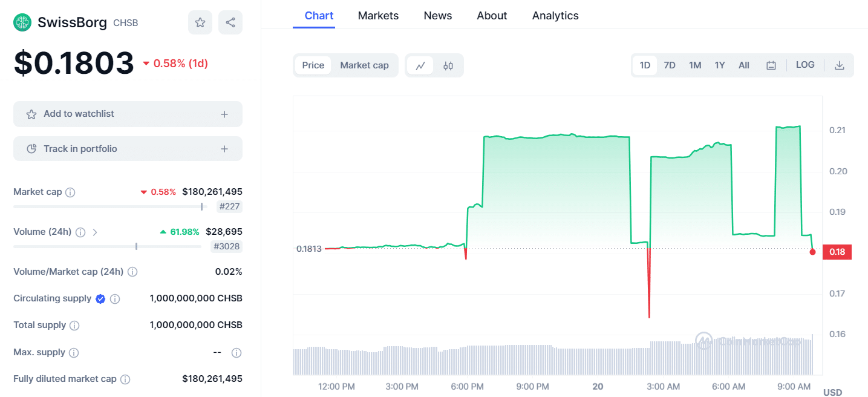Click the 0.02% Volume/Market cap value
The image size is (868, 397).
click(x=229, y=272)
